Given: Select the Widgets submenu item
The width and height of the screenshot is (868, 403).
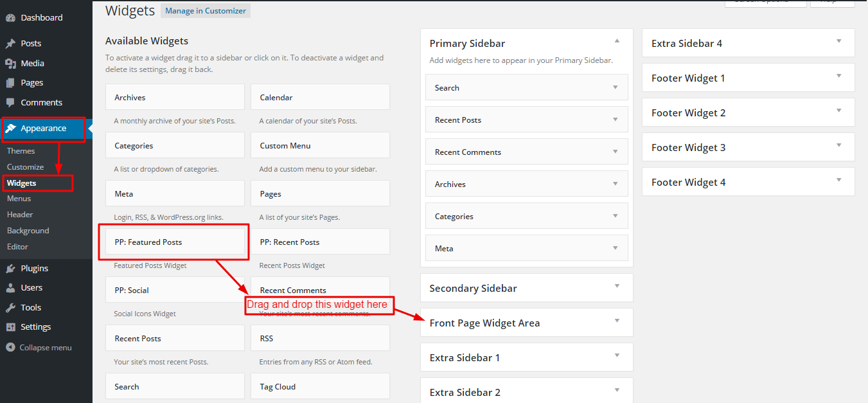Looking at the screenshot, I should 22,183.
